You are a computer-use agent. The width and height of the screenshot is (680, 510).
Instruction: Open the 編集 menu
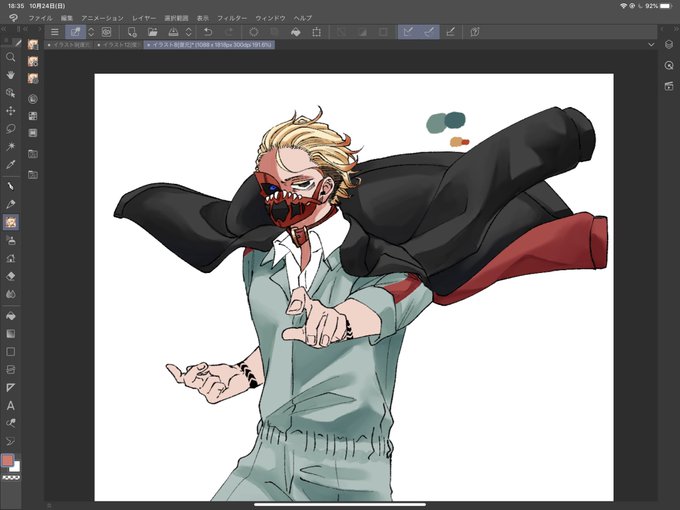67,18
